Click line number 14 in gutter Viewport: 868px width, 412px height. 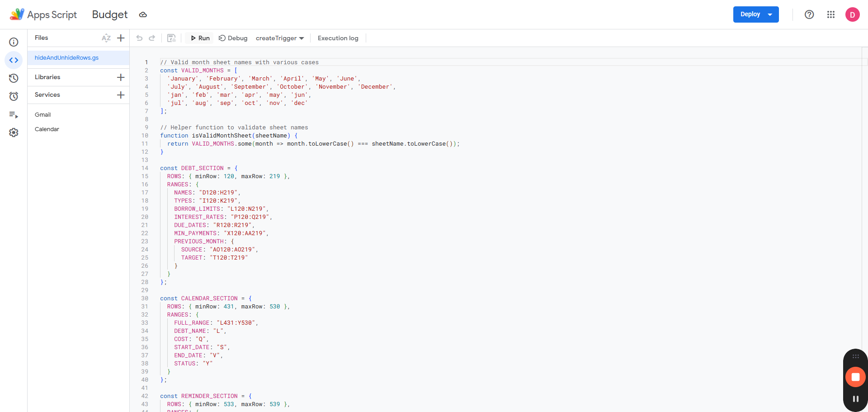(x=145, y=168)
